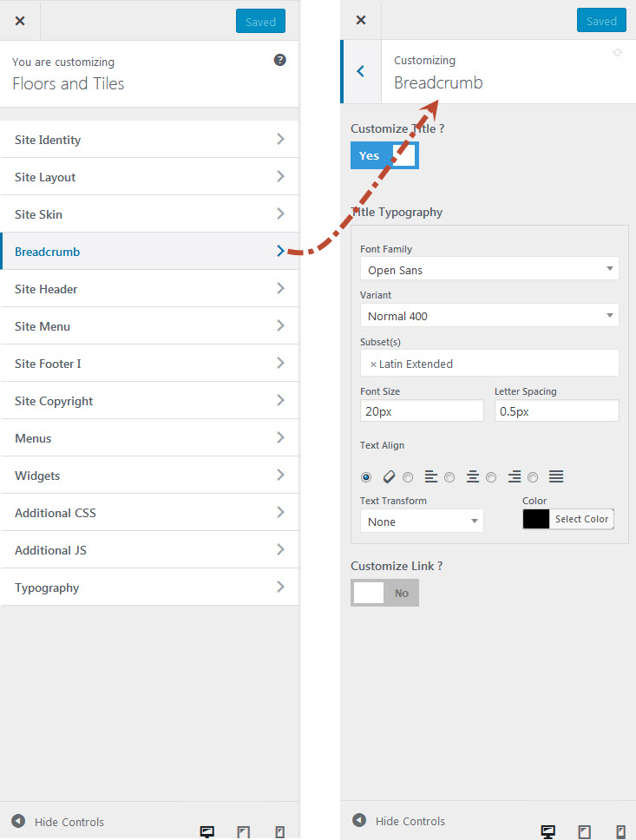The image size is (636, 840).
Task: Open the Additional CSS section
Action: pyautogui.click(x=149, y=513)
